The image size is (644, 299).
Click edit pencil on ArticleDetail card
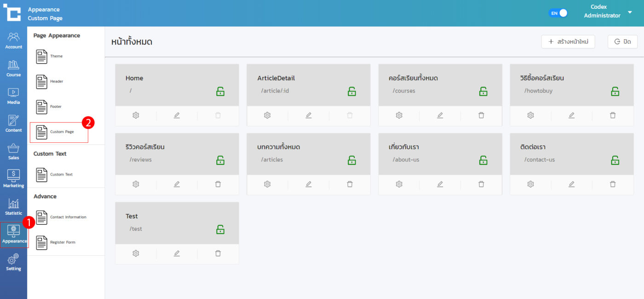(308, 115)
